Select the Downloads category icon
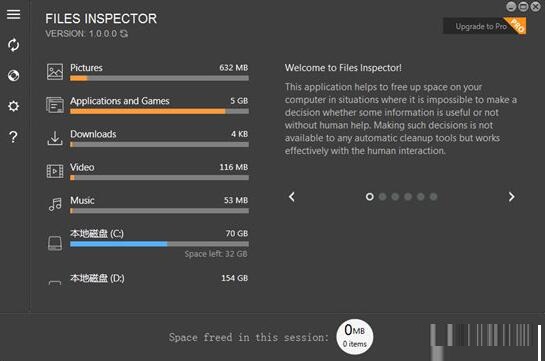Image resolution: width=545 pixels, height=361 pixels. tap(55, 138)
